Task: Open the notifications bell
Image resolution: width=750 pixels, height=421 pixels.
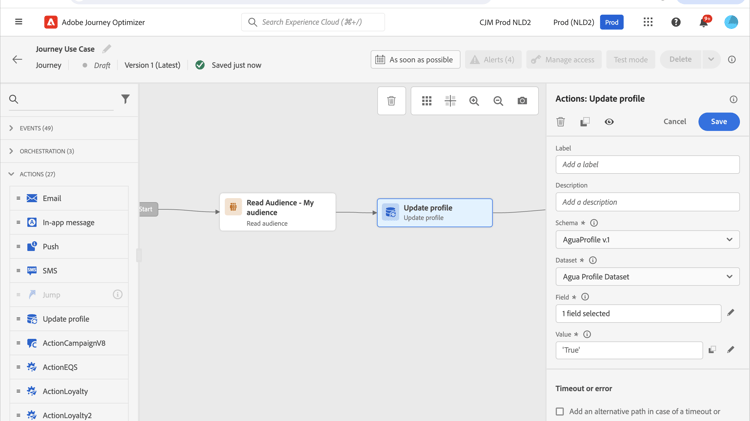Action: coord(703,22)
